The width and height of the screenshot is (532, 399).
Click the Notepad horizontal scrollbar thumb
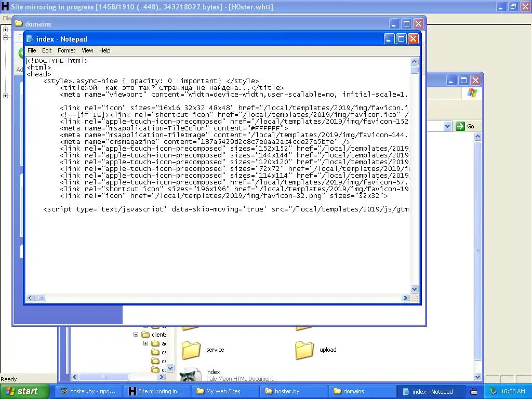pyautogui.click(x=40, y=298)
